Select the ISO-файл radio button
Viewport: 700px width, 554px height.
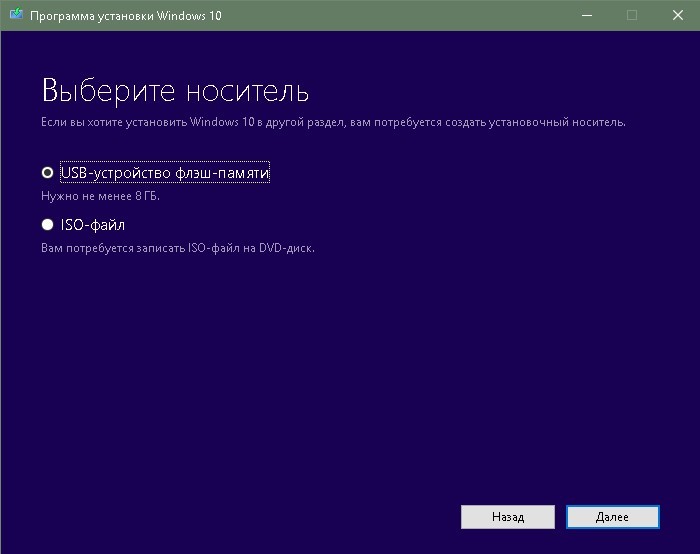[47, 225]
